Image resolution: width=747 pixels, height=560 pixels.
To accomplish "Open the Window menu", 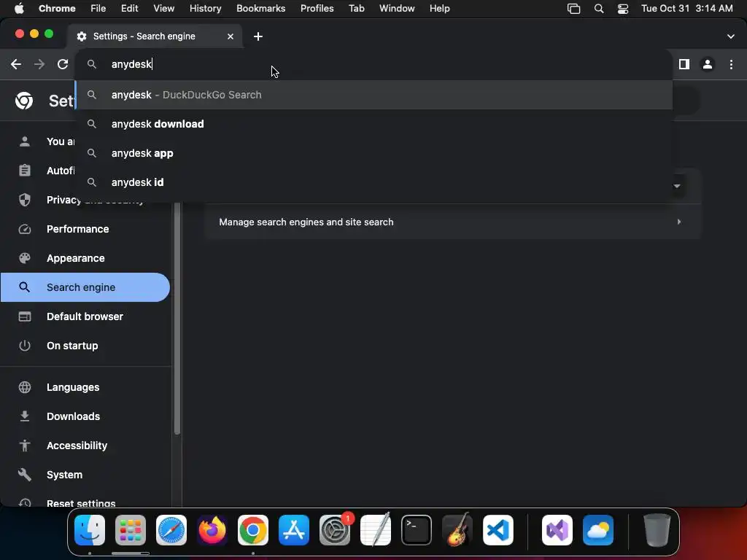I will [397, 8].
